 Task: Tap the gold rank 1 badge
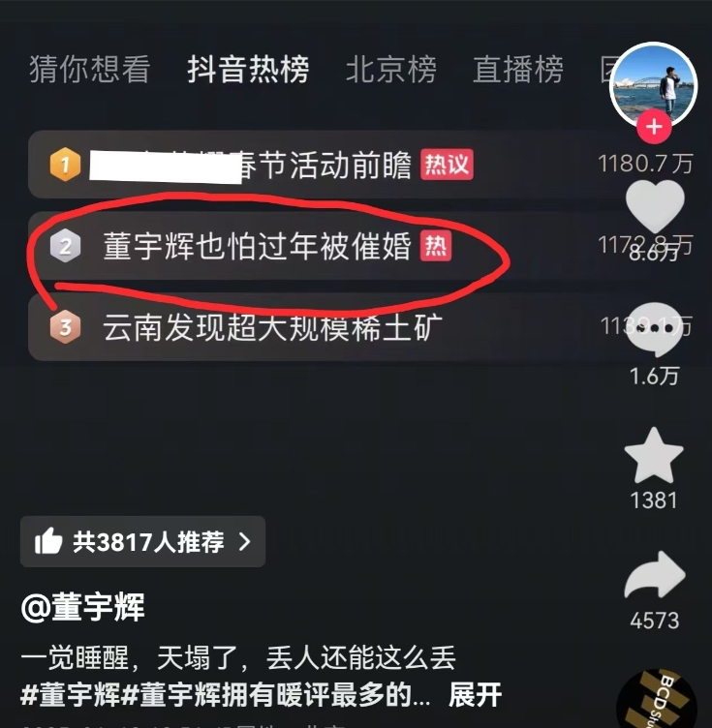[65, 164]
